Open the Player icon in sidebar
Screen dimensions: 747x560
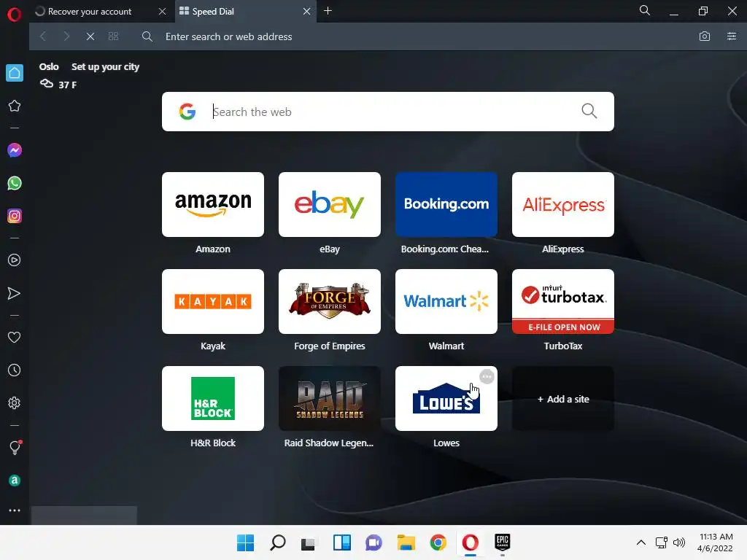tap(15, 260)
